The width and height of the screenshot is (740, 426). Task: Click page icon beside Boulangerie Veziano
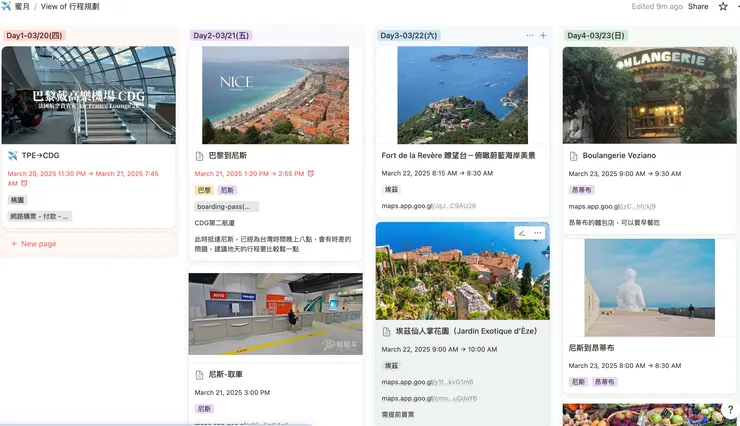click(573, 156)
